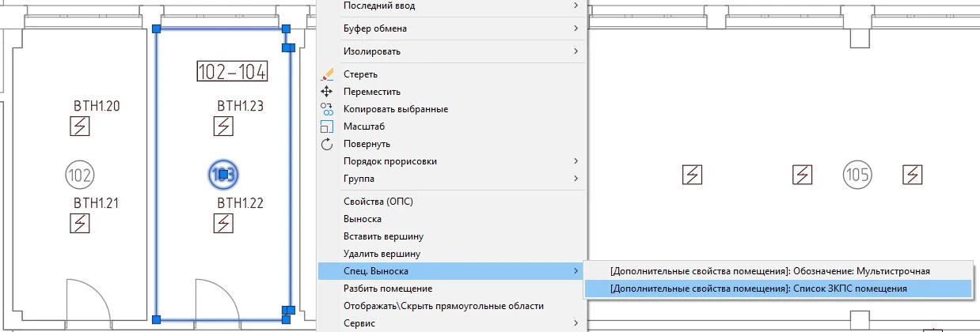This screenshot has height=332, width=980.
Task: Toggle Отображать\Скрыть прямоугольные области
Action: [x=443, y=306]
